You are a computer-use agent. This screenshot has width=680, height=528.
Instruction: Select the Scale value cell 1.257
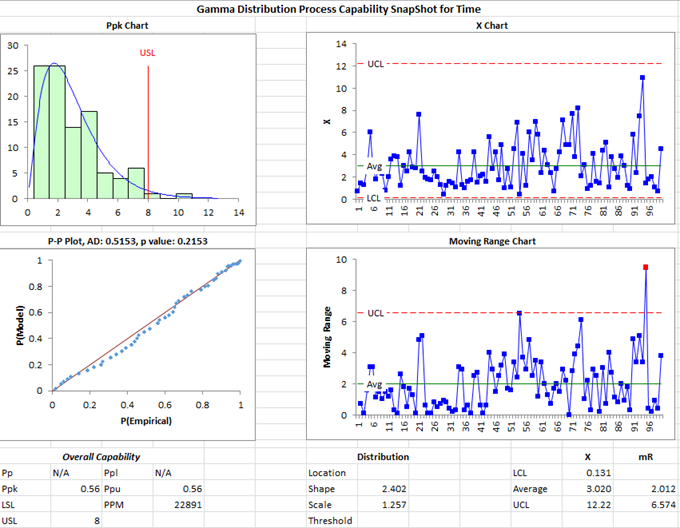coord(383,505)
